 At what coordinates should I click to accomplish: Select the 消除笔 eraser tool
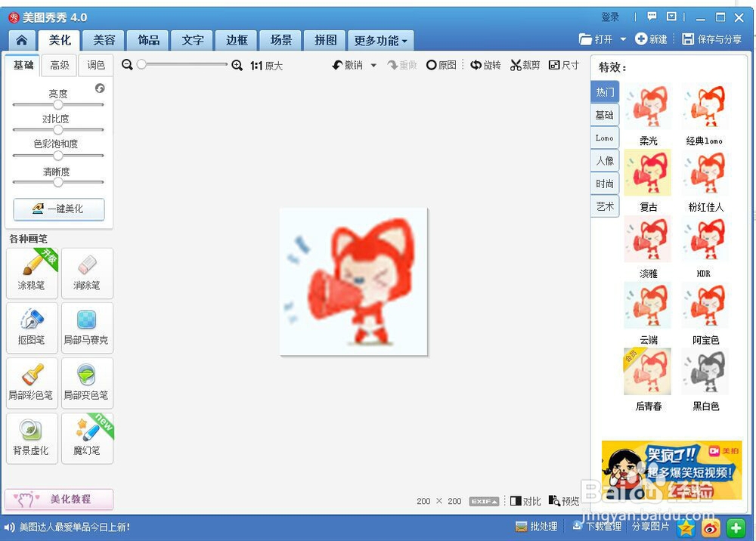87,274
